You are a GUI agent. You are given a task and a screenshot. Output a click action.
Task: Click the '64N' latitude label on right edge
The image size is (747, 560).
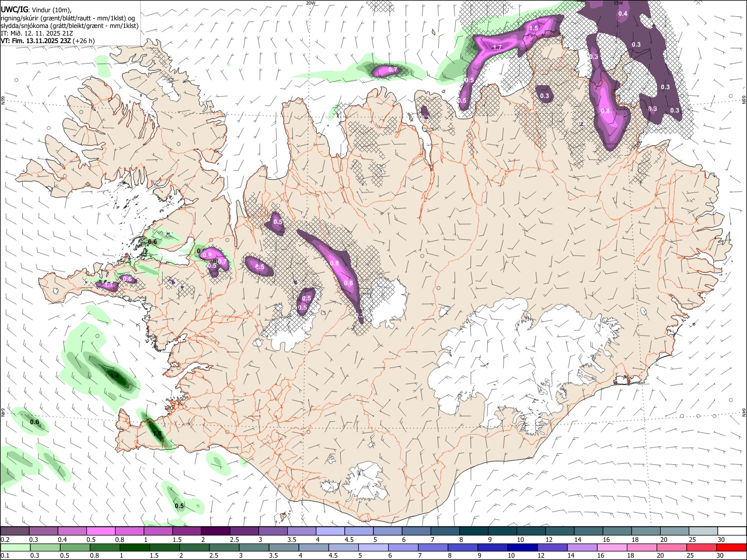pos(744,412)
